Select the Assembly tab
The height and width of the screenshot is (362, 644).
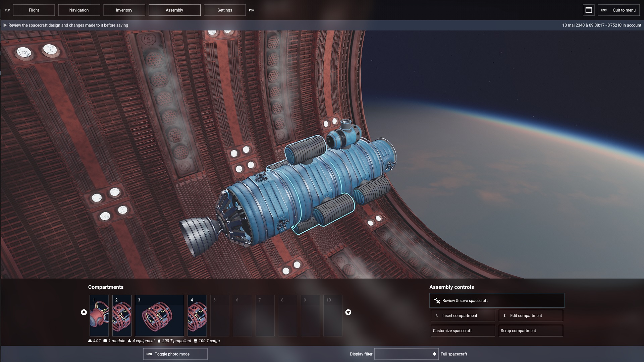pos(174,10)
